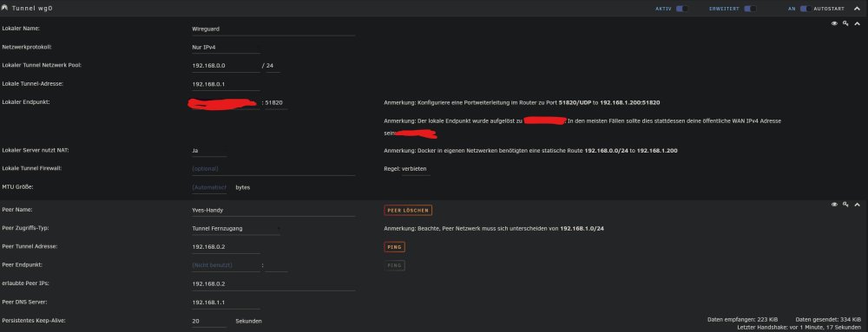
Task: Click the Peer DNS Server label
Action: coord(25,302)
